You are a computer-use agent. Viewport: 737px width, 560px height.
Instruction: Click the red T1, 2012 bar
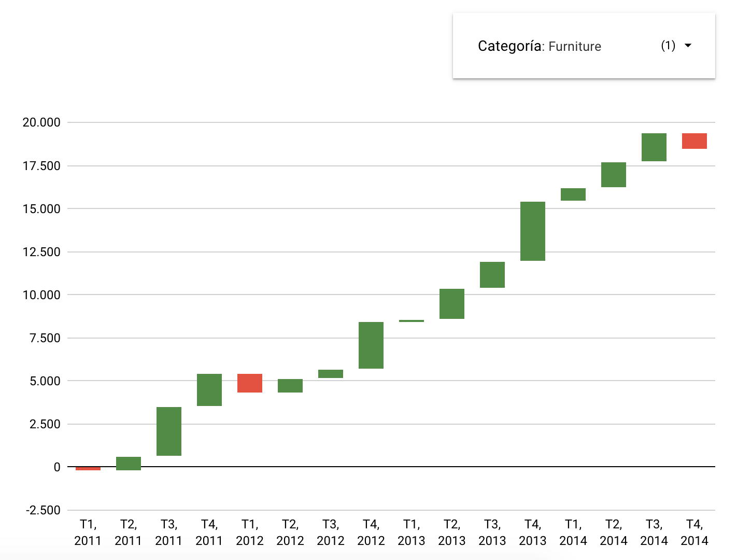(x=250, y=383)
